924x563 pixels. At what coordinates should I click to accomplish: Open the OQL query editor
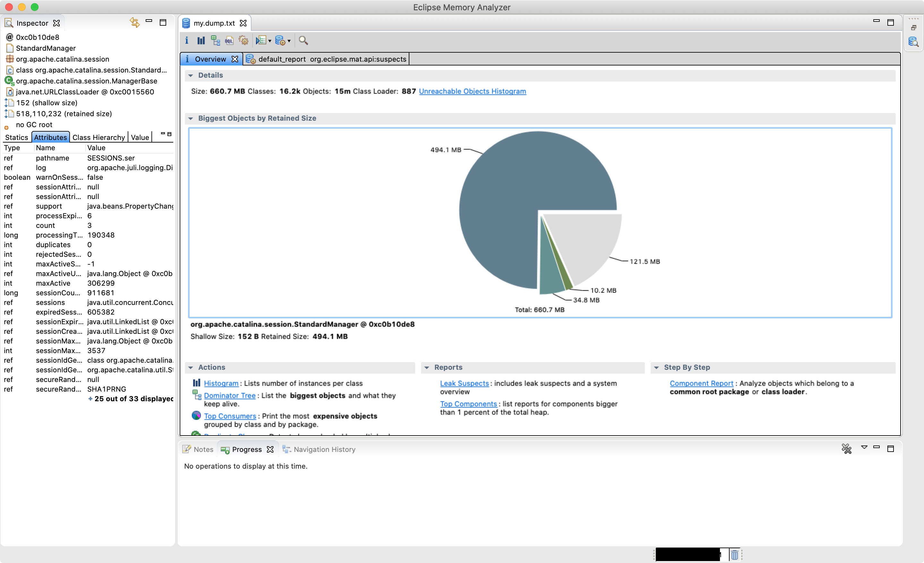pos(229,40)
